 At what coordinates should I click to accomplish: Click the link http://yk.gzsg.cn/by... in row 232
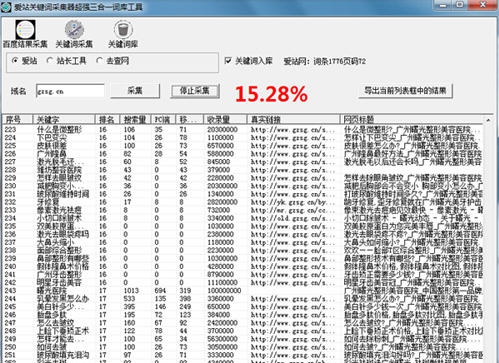(293, 202)
